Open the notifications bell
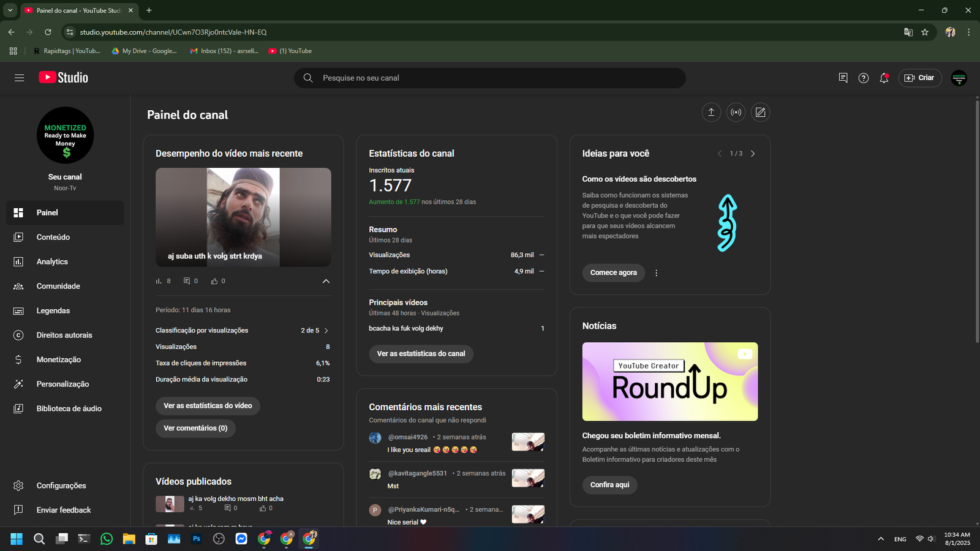The width and height of the screenshot is (980, 551). (x=884, y=78)
